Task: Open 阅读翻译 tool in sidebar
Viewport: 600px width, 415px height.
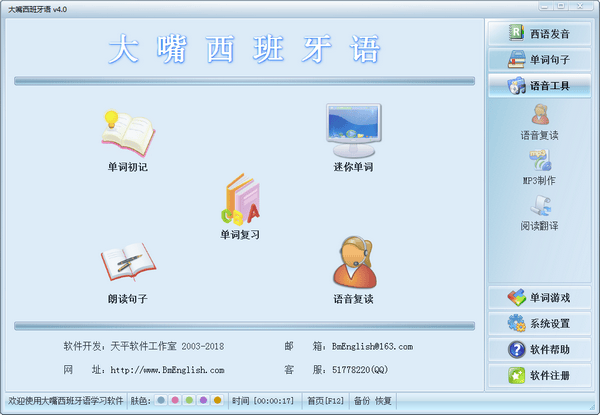Action: click(x=539, y=212)
